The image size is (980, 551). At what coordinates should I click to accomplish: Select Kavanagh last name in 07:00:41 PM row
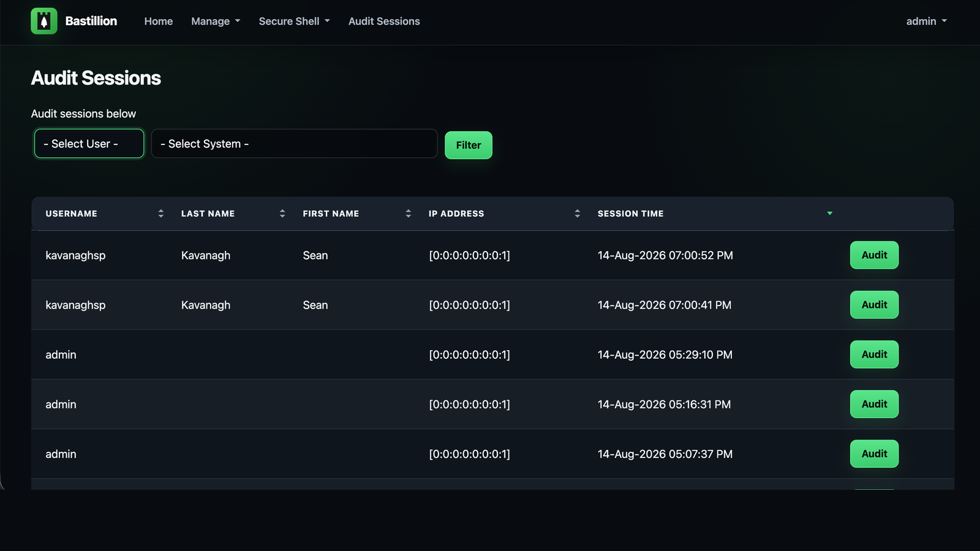coord(206,305)
